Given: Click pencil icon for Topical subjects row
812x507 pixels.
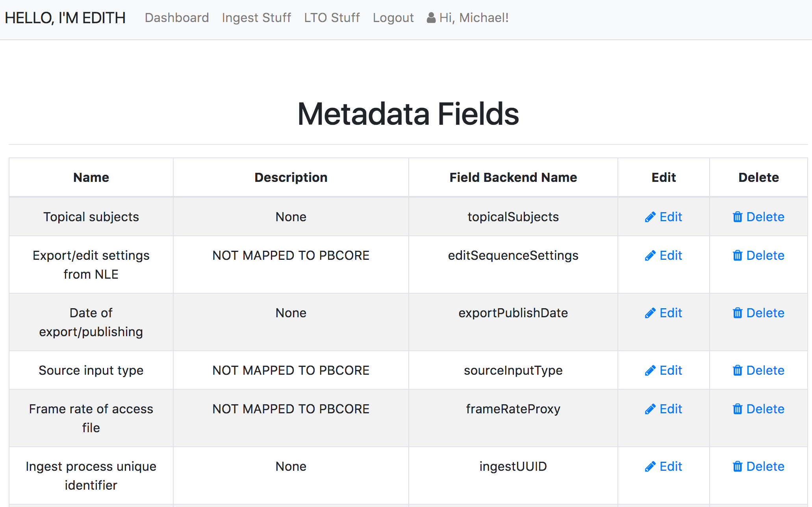Looking at the screenshot, I should 650,217.
